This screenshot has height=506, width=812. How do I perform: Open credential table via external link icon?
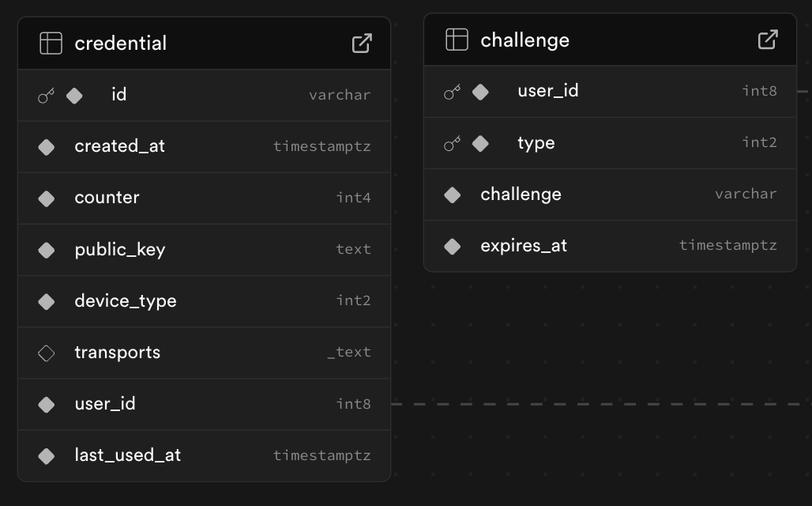tap(362, 43)
